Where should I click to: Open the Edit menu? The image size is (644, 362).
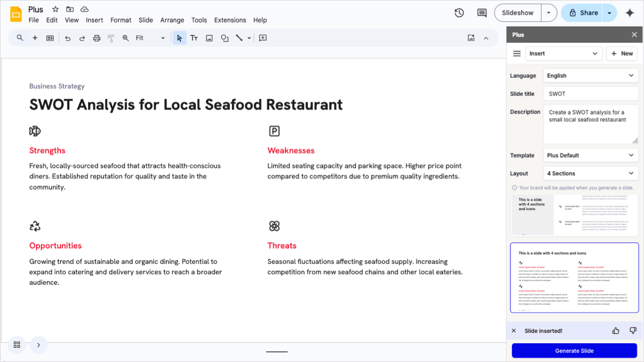[x=52, y=20]
